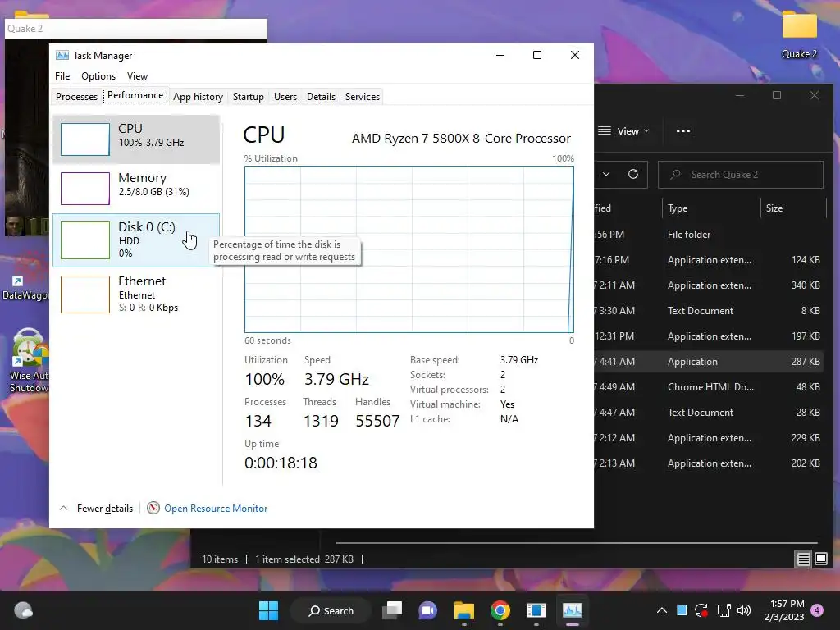Select the CPU performance graph thumbnail

(x=85, y=139)
